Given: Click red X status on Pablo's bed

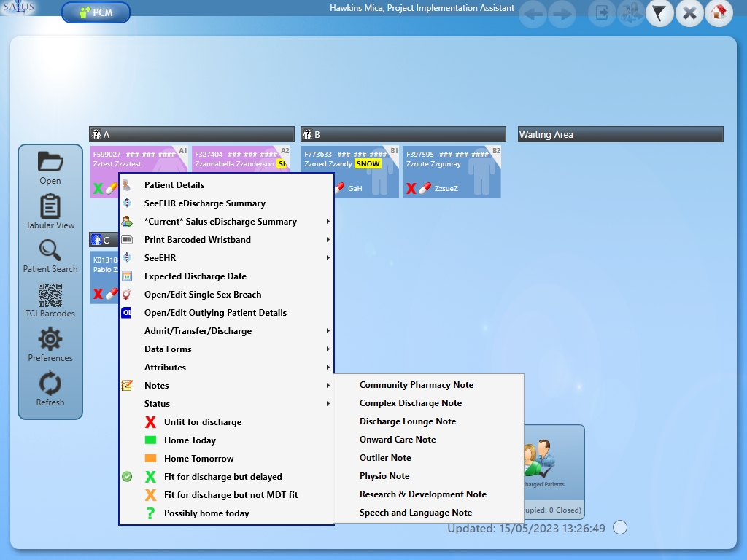Looking at the screenshot, I should tap(98, 294).
